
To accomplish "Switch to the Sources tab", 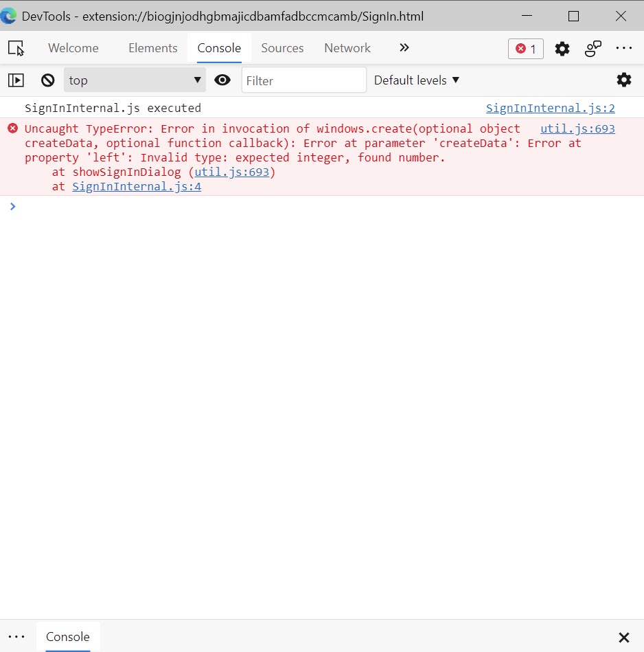I will 282,48.
